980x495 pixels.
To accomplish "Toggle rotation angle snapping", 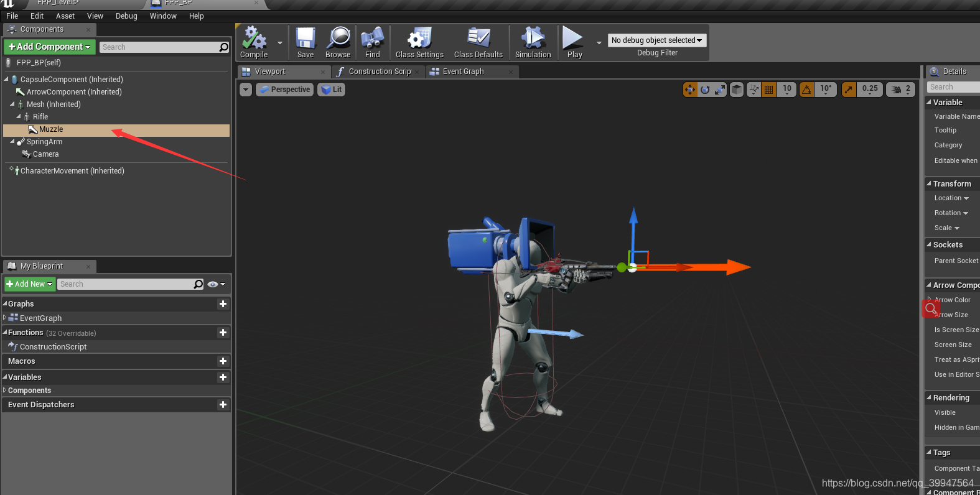I will pos(807,90).
